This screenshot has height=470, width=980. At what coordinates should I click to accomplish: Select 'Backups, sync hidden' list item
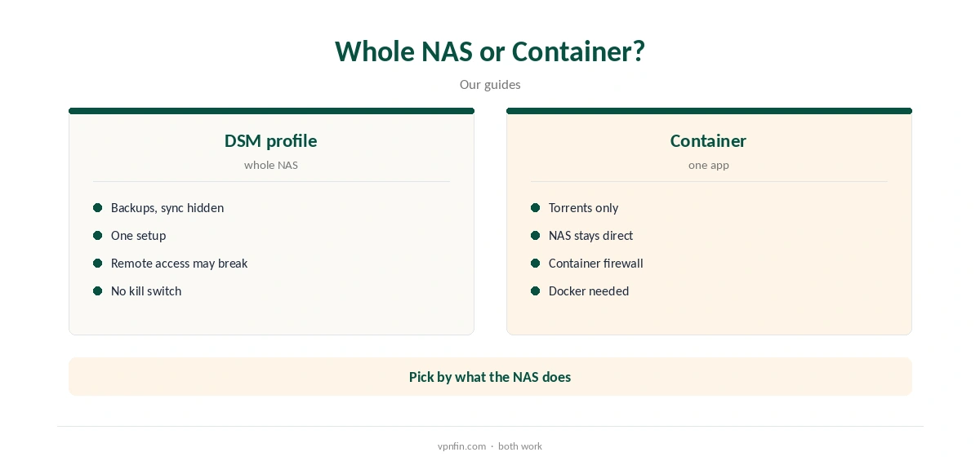click(x=167, y=207)
